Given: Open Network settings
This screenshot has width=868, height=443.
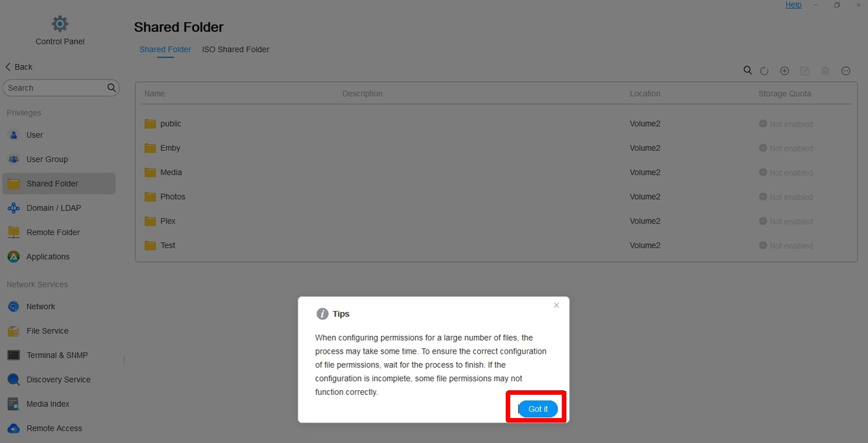Looking at the screenshot, I should click(59, 306).
